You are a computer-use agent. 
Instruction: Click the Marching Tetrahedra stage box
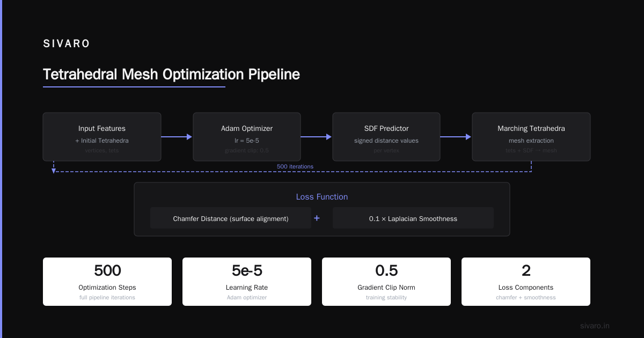click(531, 137)
